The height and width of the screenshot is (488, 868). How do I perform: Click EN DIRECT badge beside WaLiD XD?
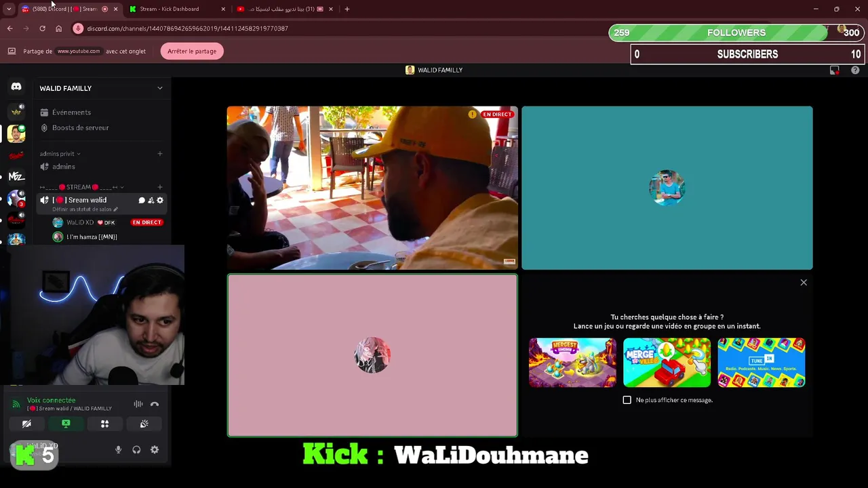(147, 222)
